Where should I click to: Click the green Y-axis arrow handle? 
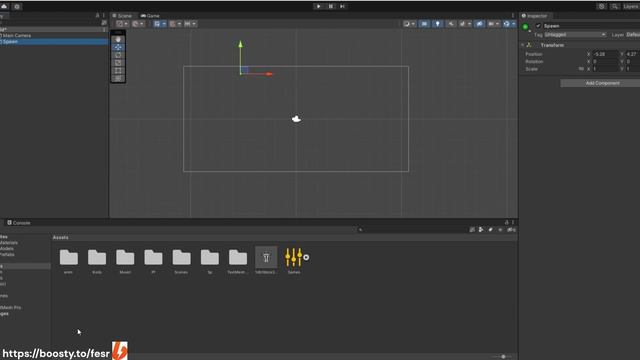point(240,44)
